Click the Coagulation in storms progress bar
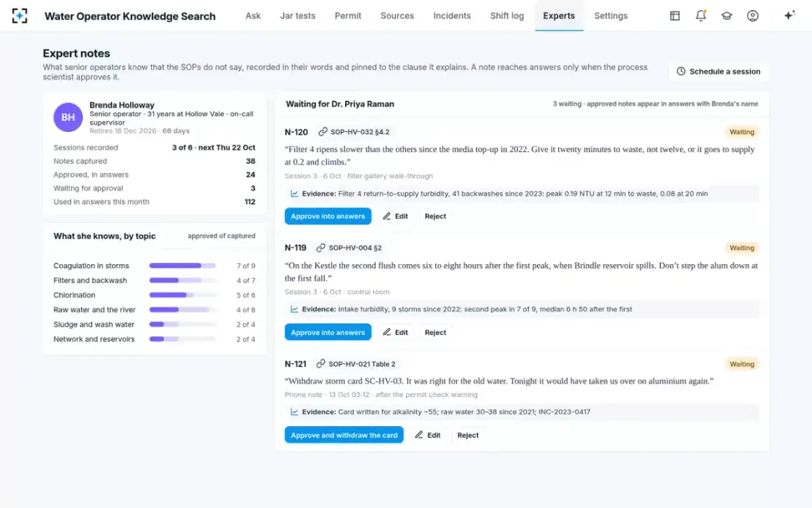Image resolution: width=812 pixels, height=508 pixels. (183, 266)
